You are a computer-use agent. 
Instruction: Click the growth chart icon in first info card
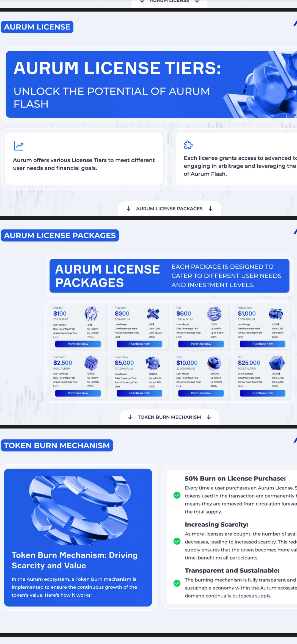(19, 146)
